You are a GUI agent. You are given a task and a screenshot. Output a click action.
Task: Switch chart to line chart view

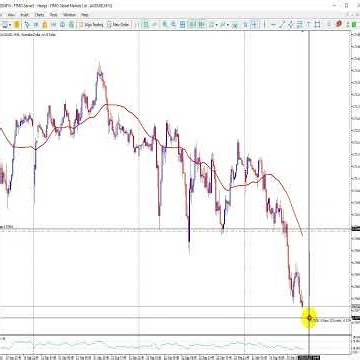pyautogui.click(x=154, y=25)
